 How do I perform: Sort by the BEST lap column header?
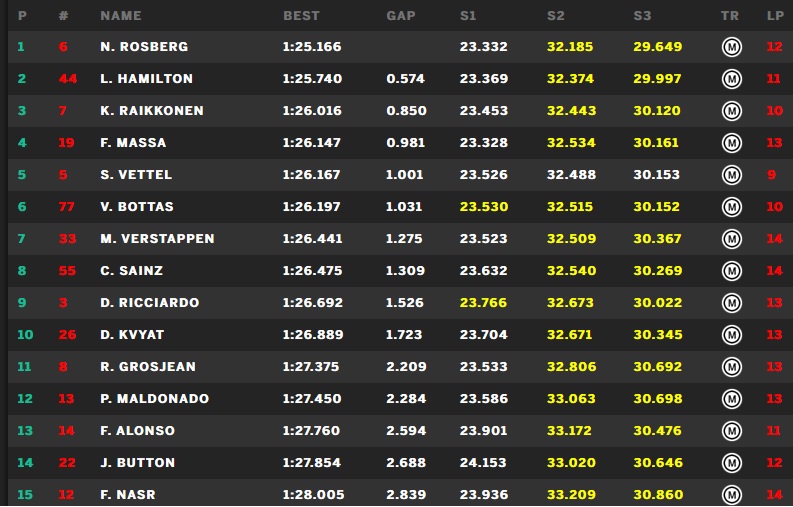tap(301, 16)
